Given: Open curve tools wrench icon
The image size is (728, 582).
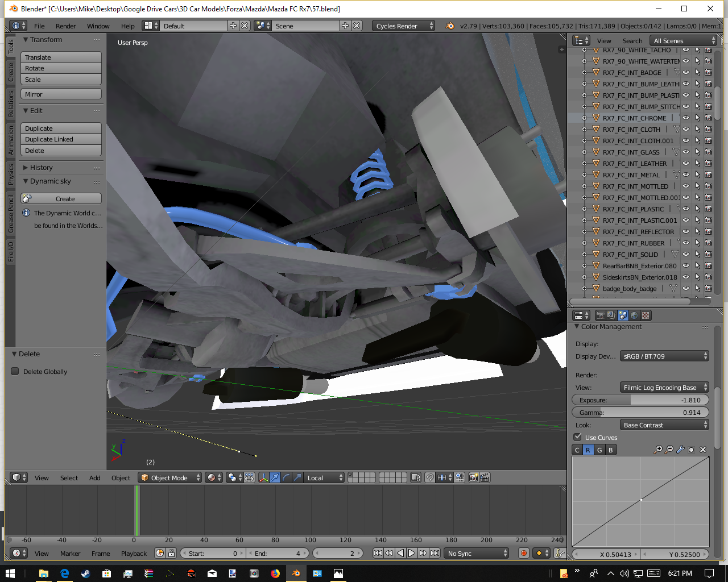Looking at the screenshot, I should pos(680,450).
